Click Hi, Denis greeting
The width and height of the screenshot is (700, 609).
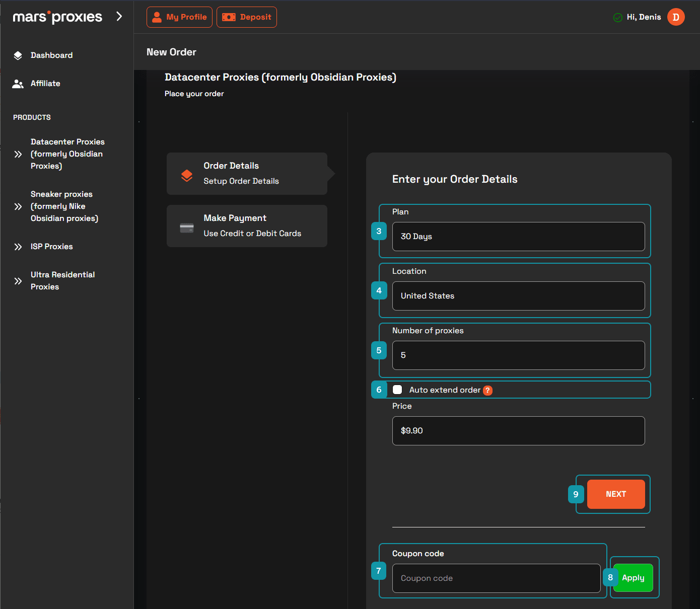644,17
